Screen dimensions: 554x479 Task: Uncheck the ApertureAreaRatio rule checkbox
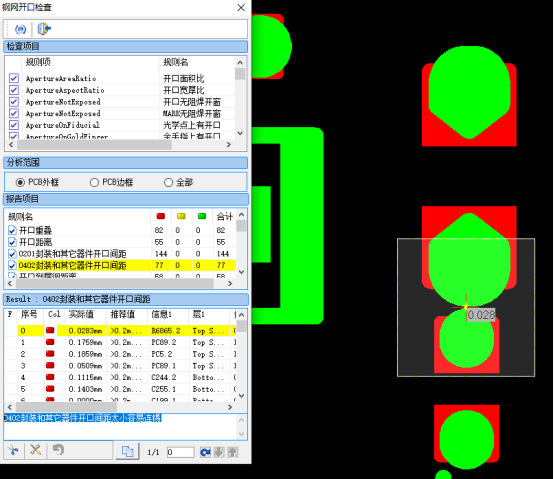14,78
